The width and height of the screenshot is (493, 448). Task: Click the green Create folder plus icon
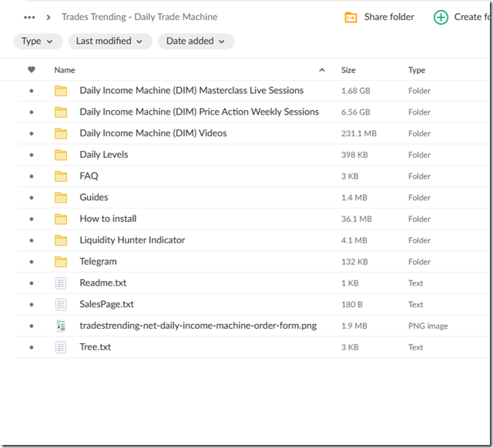tap(441, 17)
